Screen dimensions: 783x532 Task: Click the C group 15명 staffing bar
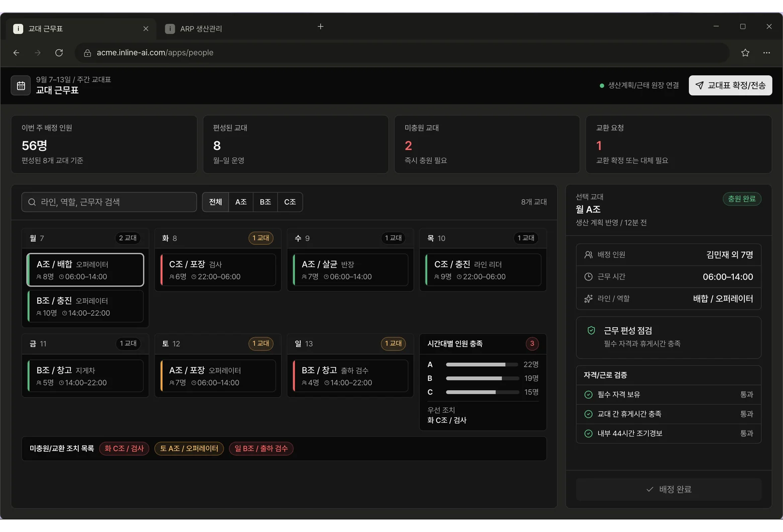pos(482,392)
